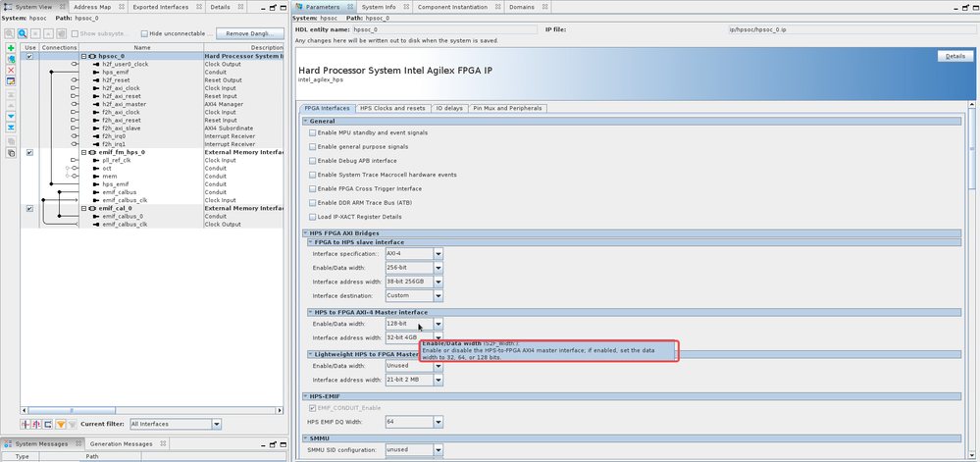
Task: Click the Remove Dangling button
Action: pyautogui.click(x=250, y=33)
